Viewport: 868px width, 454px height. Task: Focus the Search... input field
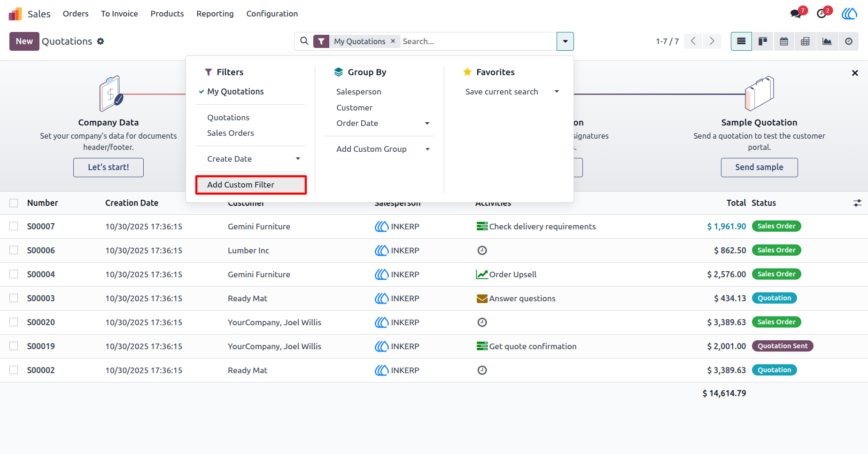478,41
